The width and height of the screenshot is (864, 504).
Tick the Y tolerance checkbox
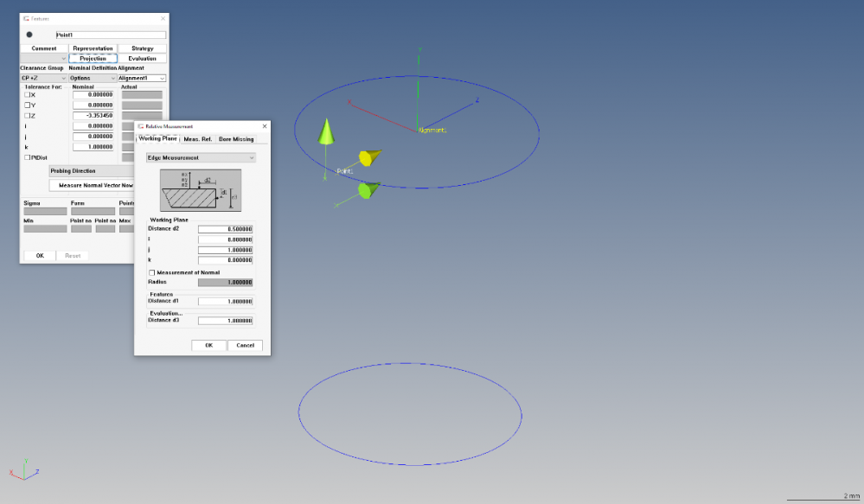pos(27,105)
